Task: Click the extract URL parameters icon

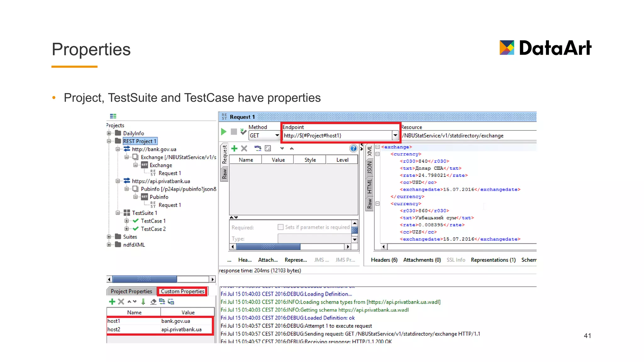Action: pos(258,148)
